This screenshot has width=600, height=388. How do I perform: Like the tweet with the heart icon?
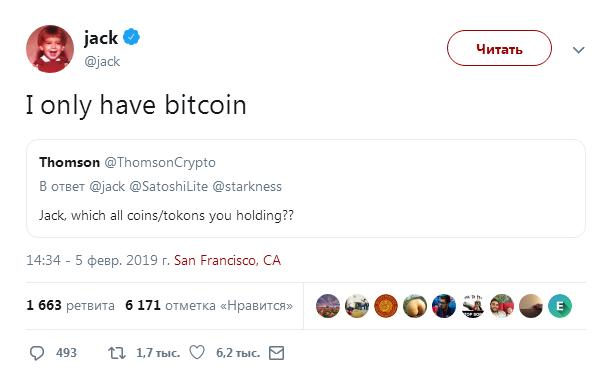197,352
